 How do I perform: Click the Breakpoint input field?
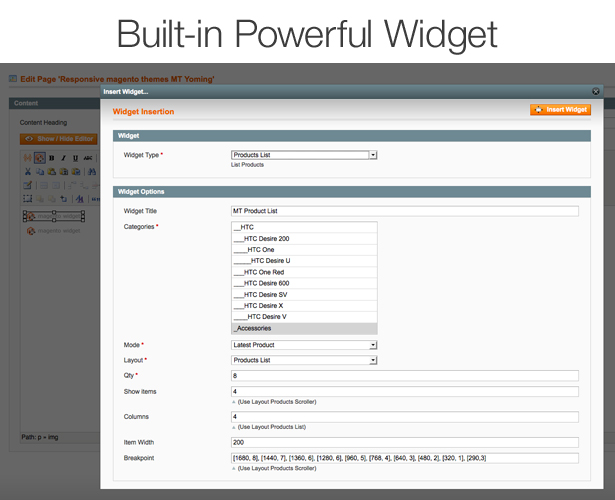pos(404,458)
